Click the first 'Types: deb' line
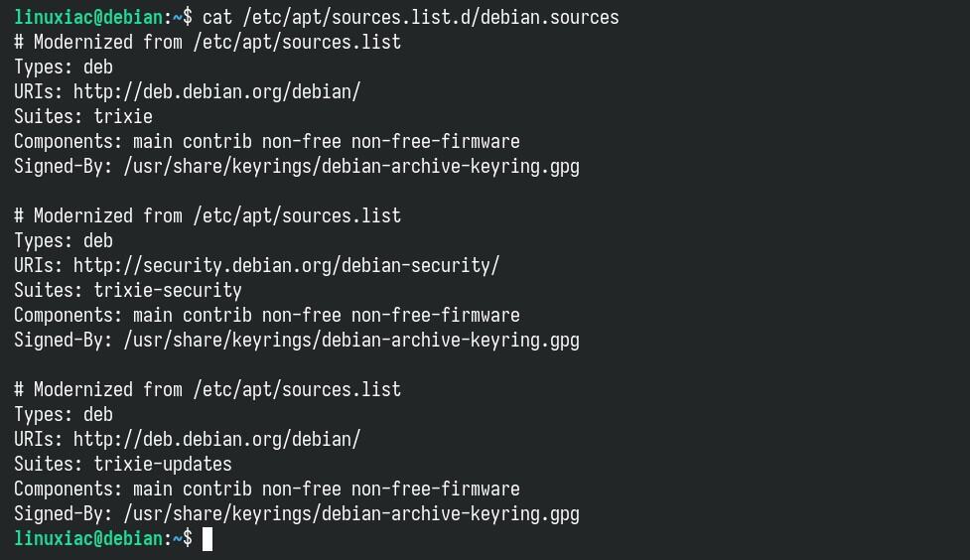Image resolution: width=970 pixels, height=560 pixels. (x=64, y=67)
